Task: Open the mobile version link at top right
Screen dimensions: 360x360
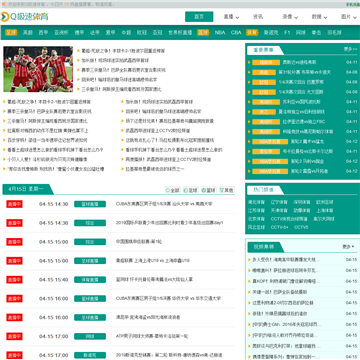Action: pos(353,4)
